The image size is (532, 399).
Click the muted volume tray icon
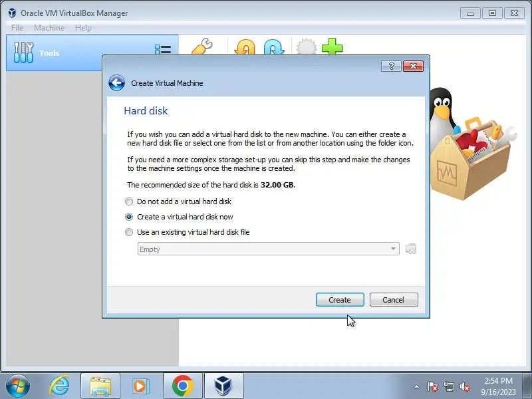464,386
